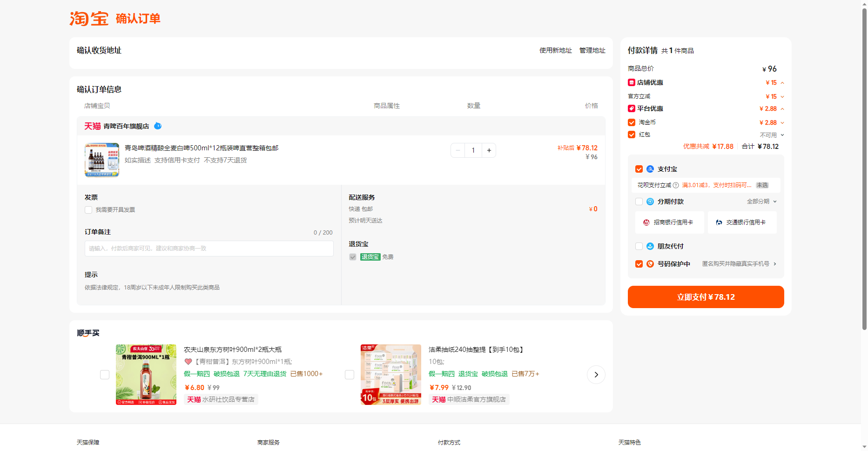Click 管理地址 link
This screenshot has height=451, width=868.
point(592,50)
